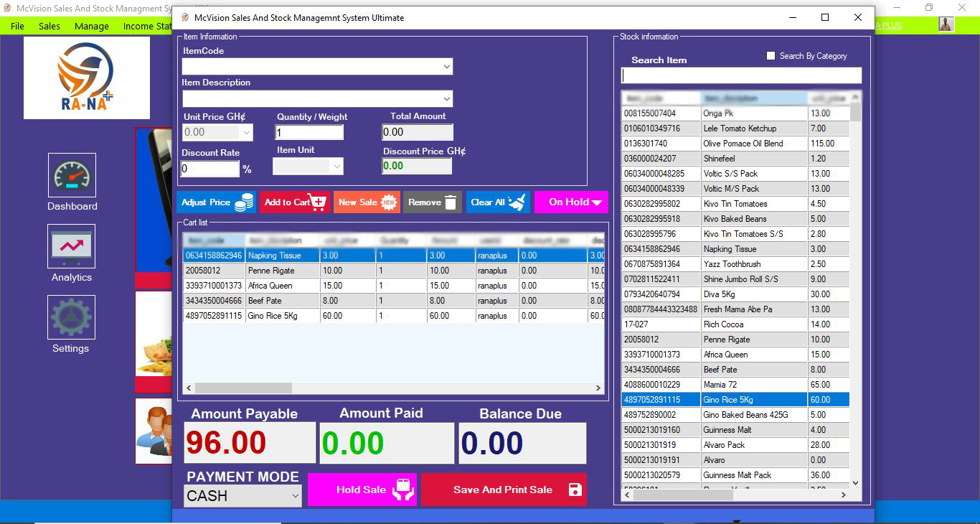
Task: Open the Unit Price dropdown
Action: pos(247,132)
